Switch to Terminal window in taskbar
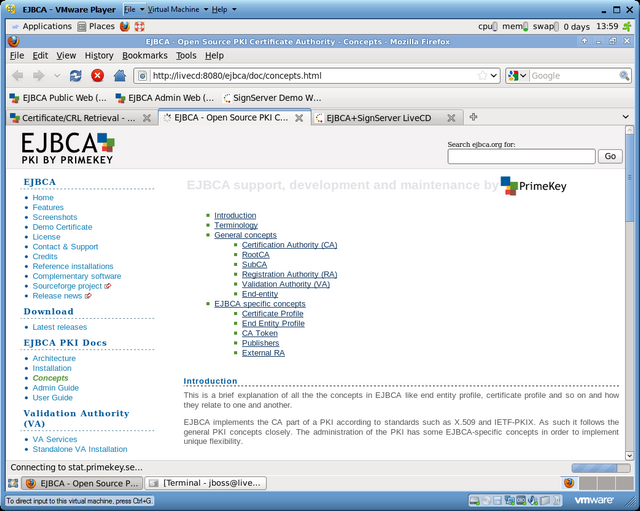 (206, 483)
